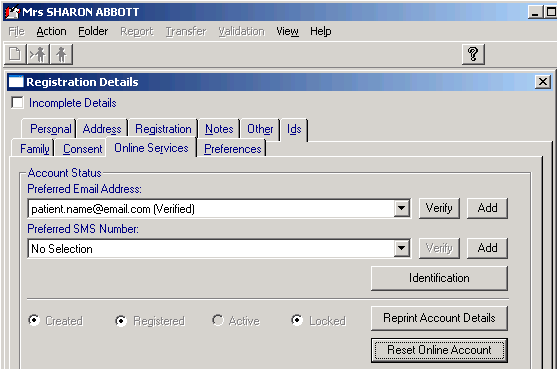Close the Registration Details panel

coord(543,82)
